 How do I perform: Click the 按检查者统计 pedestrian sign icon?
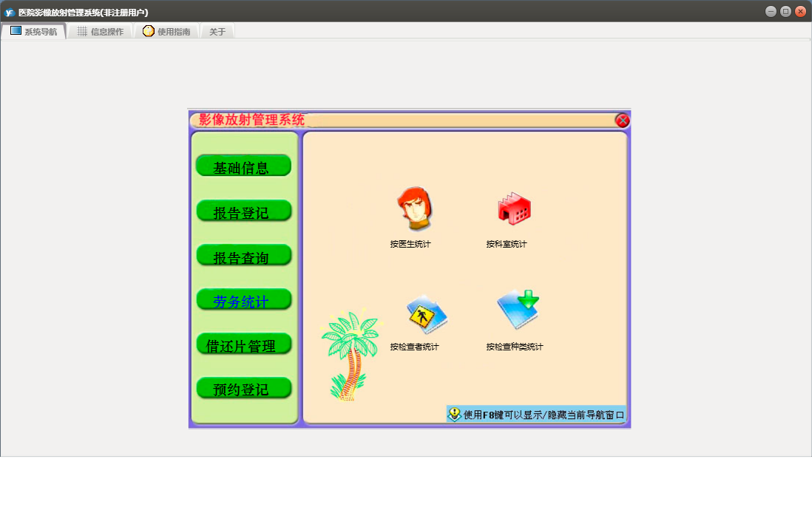(x=426, y=315)
